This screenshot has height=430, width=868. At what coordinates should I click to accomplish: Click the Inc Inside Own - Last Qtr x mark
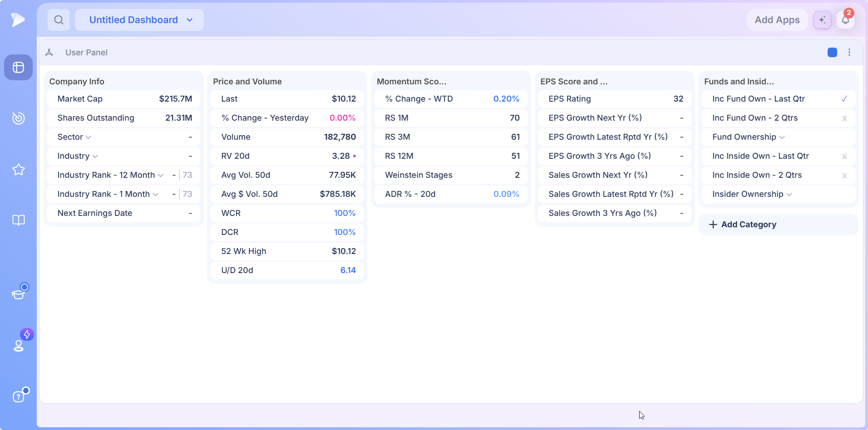(844, 156)
